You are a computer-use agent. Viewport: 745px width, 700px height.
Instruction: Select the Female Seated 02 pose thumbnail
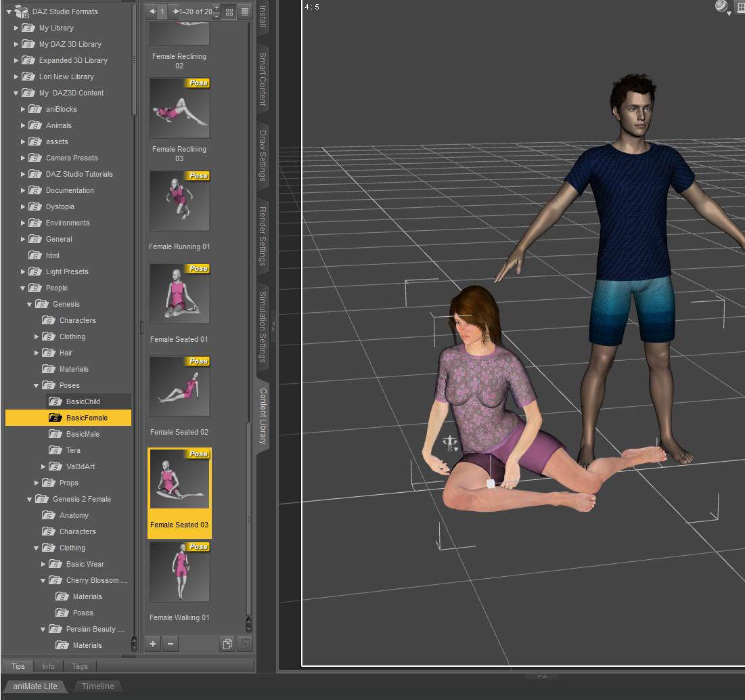[x=179, y=387]
